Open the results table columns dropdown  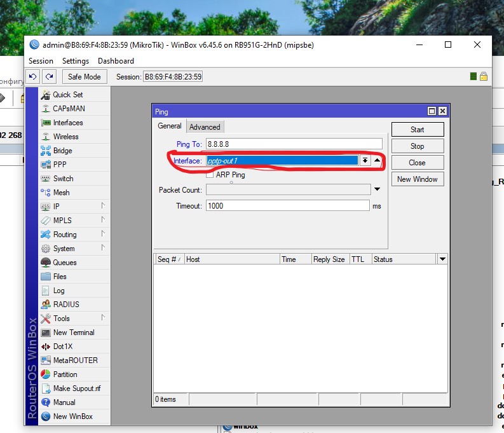pyautogui.click(x=442, y=259)
